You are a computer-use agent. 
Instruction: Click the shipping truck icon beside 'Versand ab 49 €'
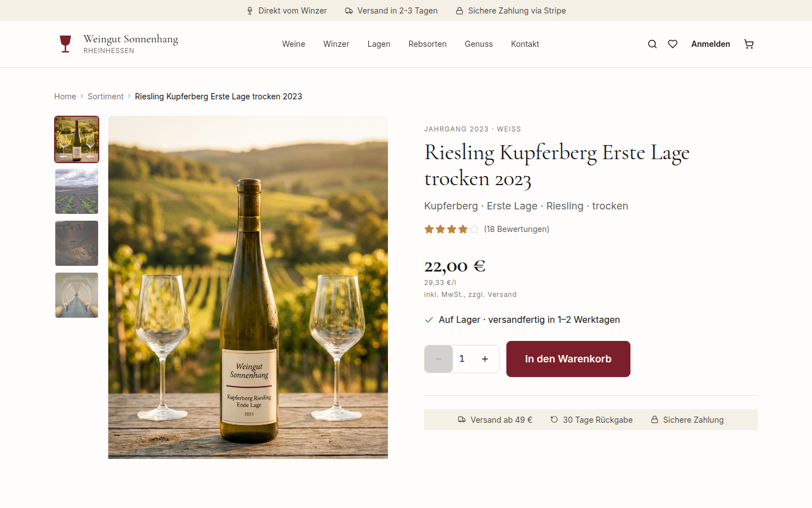(461, 419)
